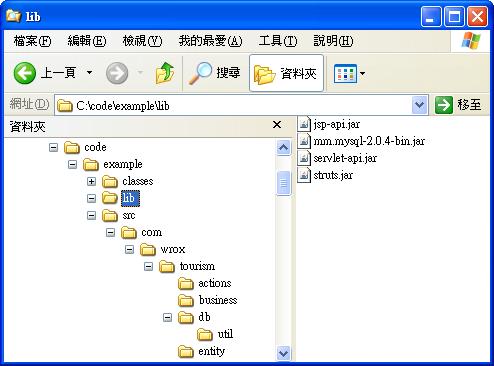Viewport: 494px width, 366px height.
Task: Select the file name mm.mysql-2.0.4-bin.jar
Action: [369, 141]
